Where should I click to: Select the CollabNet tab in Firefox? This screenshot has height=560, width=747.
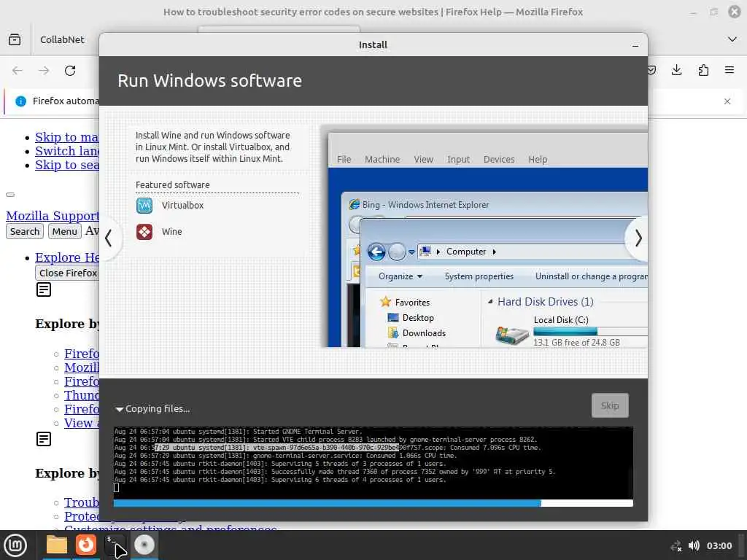(62, 39)
